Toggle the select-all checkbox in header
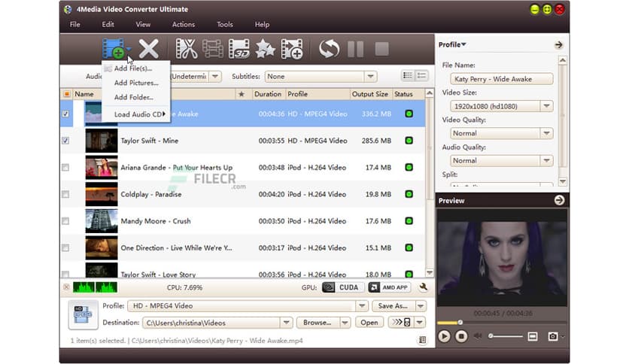Viewport: 629px width, 364px height. 67,94
